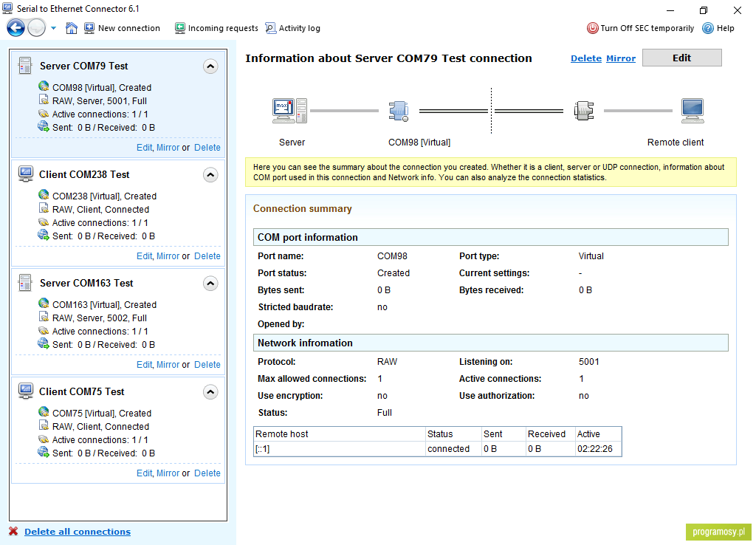Viewport: 756px width, 545px height.
Task: Select the Client COM238 Test computer icon
Action: click(x=26, y=174)
